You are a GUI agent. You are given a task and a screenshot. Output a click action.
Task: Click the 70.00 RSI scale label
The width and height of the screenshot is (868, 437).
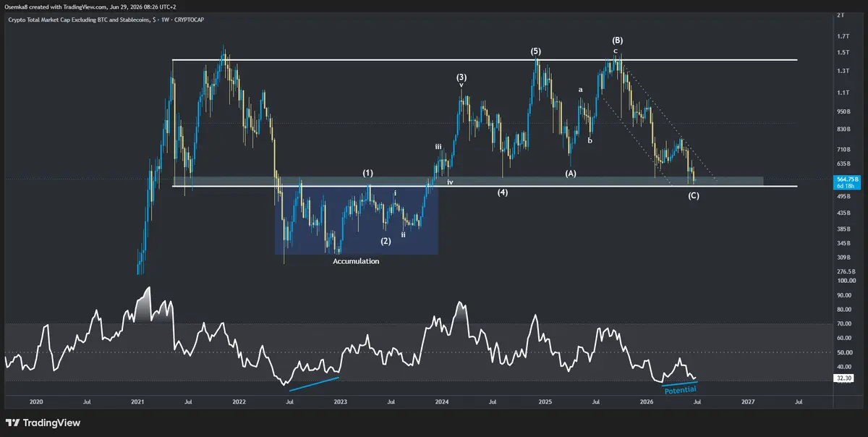[x=843, y=324]
